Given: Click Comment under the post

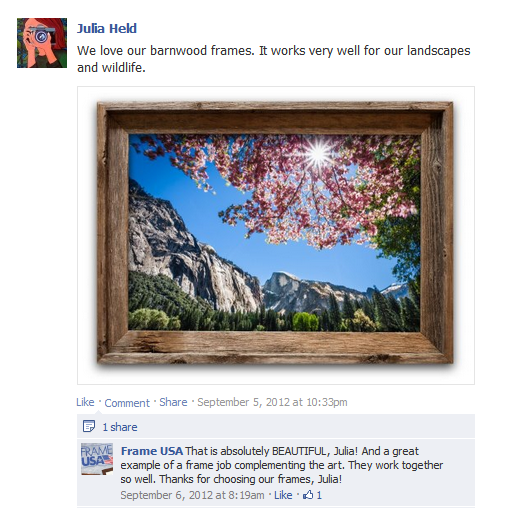Looking at the screenshot, I should tap(127, 403).
